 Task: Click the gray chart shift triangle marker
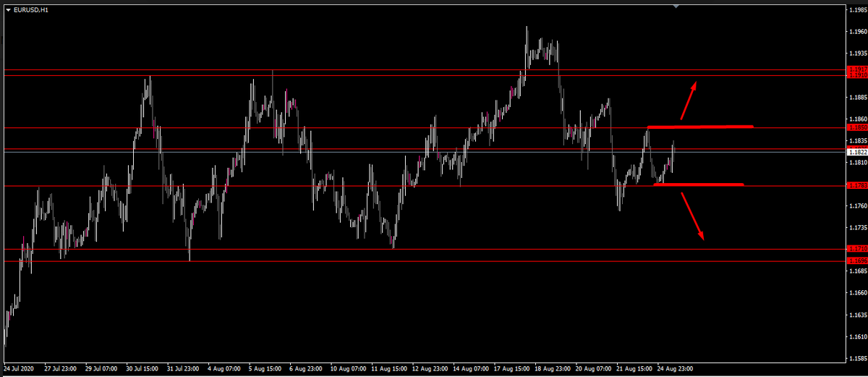pyautogui.click(x=675, y=6)
